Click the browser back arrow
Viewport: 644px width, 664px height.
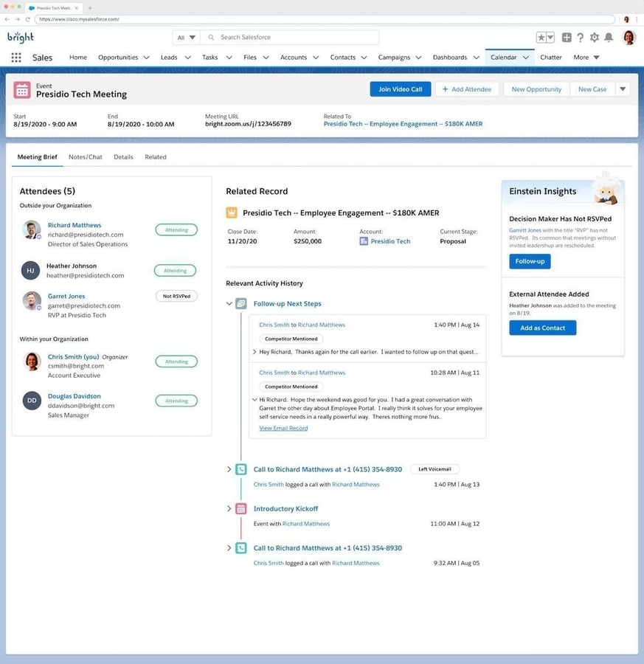click(7, 19)
